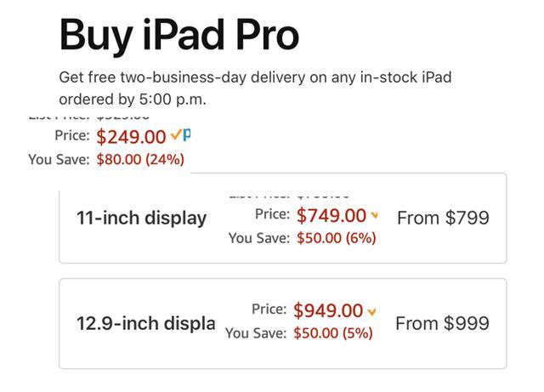Click the From $799 price text
This screenshot has width=544, height=392.
tap(443, 218)
